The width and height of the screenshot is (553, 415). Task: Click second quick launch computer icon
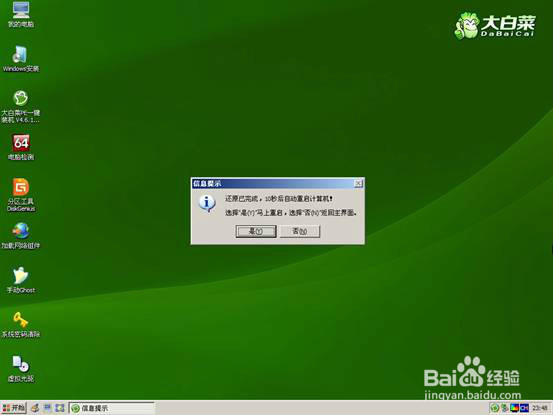47,408
